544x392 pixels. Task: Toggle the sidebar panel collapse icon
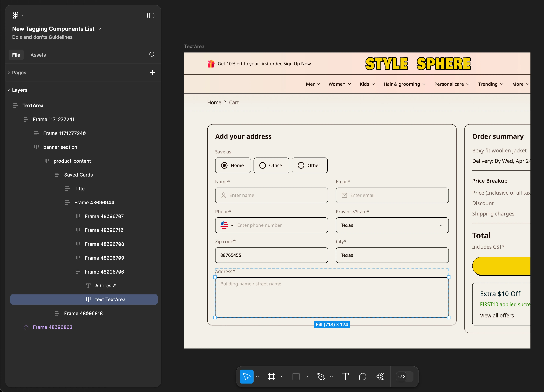[151, 15]
